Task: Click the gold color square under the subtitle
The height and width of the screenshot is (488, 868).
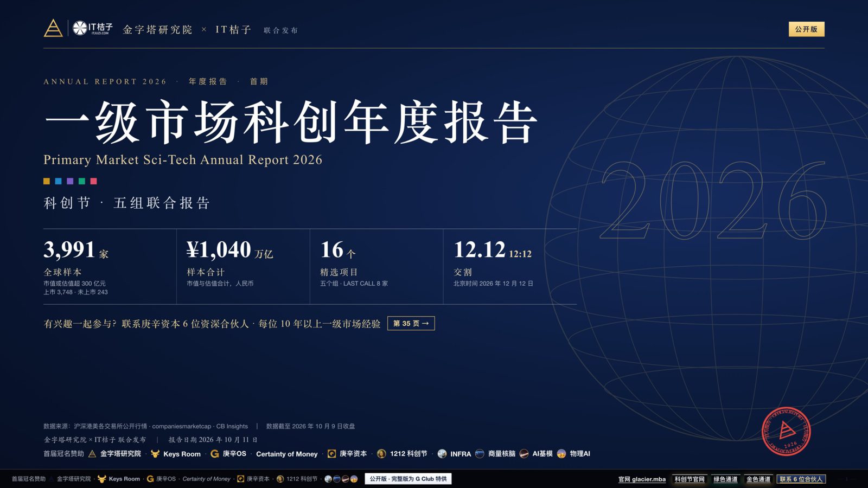Action: tap(47, 181)
